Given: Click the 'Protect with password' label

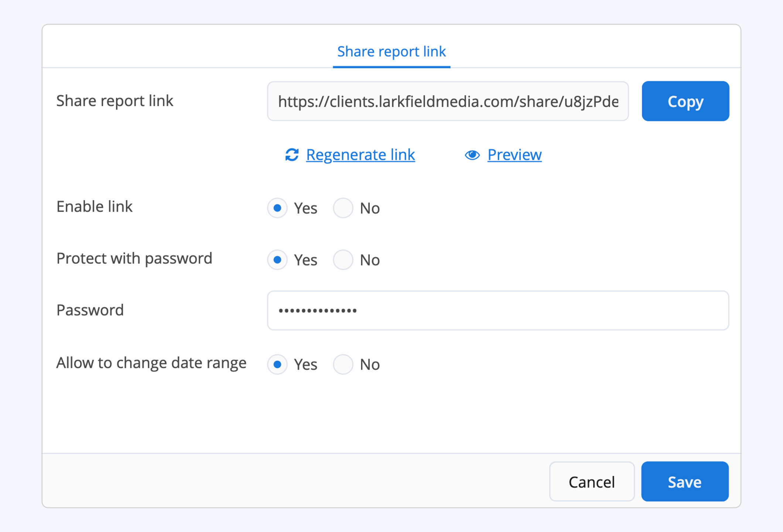Looking at the screenshot, I should click(x=134, y=258).
